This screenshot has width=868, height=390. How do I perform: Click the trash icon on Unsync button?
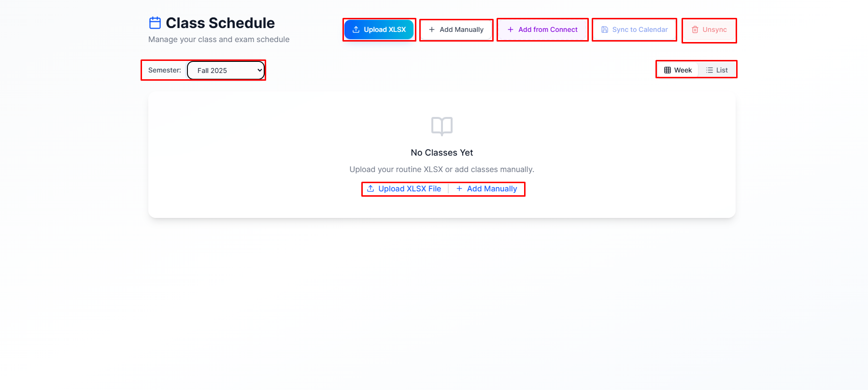coord(695,29)
